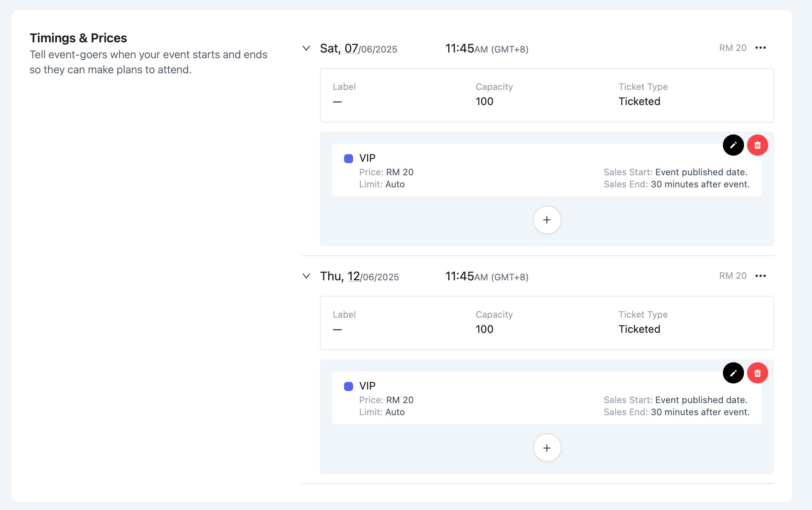This screenshot has height=510, width=812.
Task: Click the Sat, 07/06/2025 date
Action: click(x=358, y=49)
